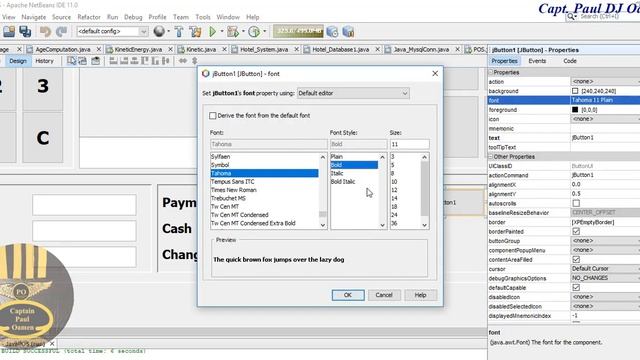The image size is (640, 360).
Task: Click Help in the font dialog
Action: tap(420, 295)
